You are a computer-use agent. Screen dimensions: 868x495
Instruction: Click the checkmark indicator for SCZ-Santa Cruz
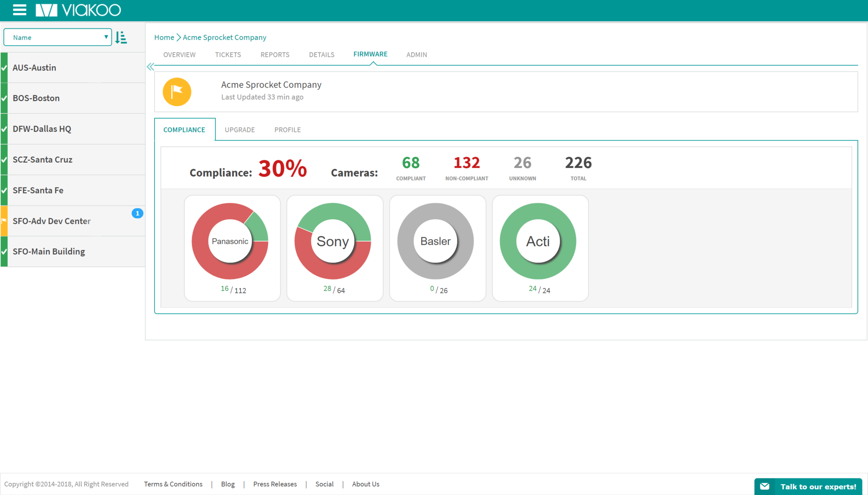pyautogui.click(x=4, y=159)
